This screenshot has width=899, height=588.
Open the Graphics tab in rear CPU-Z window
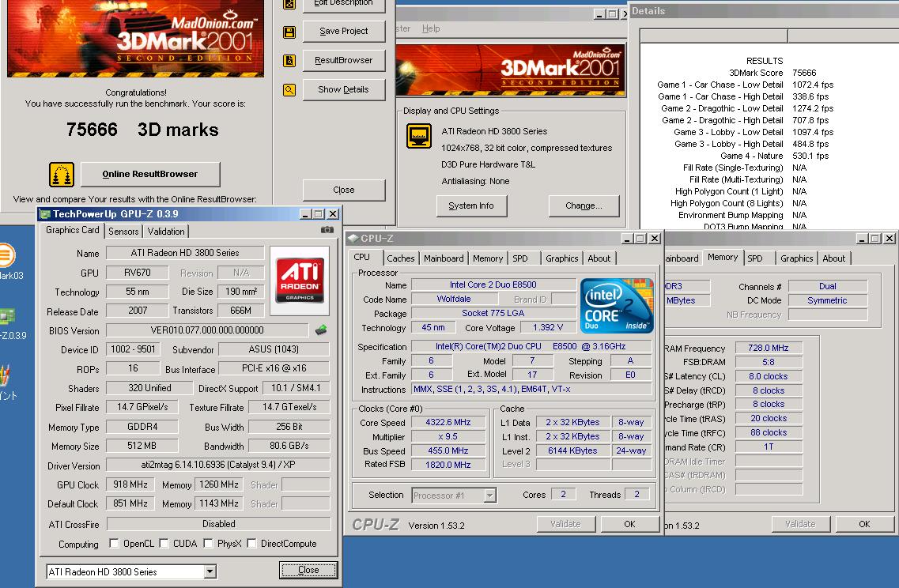[x=796, y=258]
